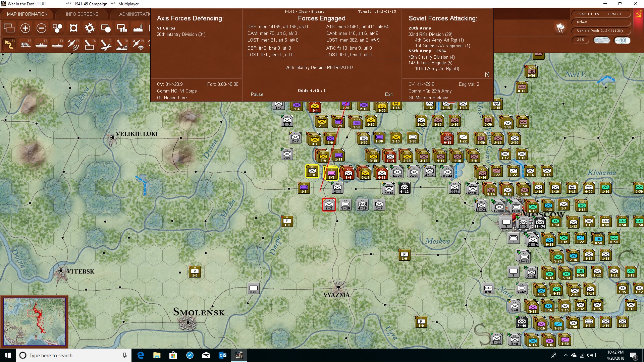The image size is (644, 362).
Task: Select the F3 naval transport icon
Action: 41,44
